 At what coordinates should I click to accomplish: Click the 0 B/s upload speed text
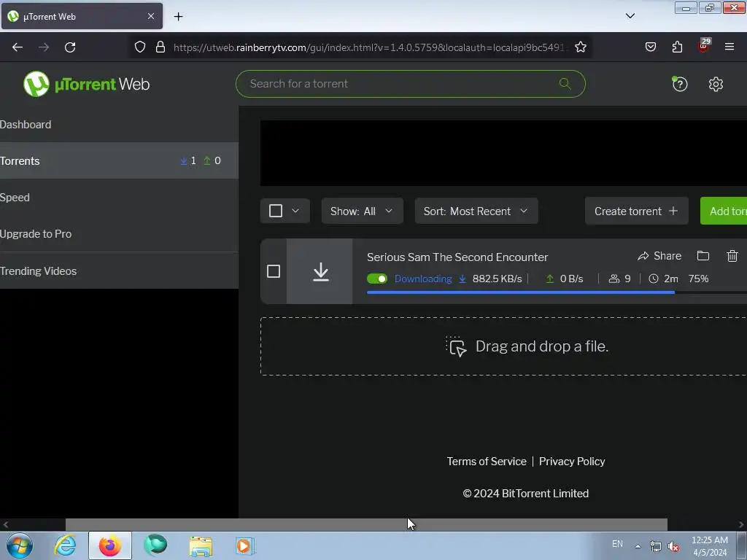pyautogui.click(x=571, y=279)
